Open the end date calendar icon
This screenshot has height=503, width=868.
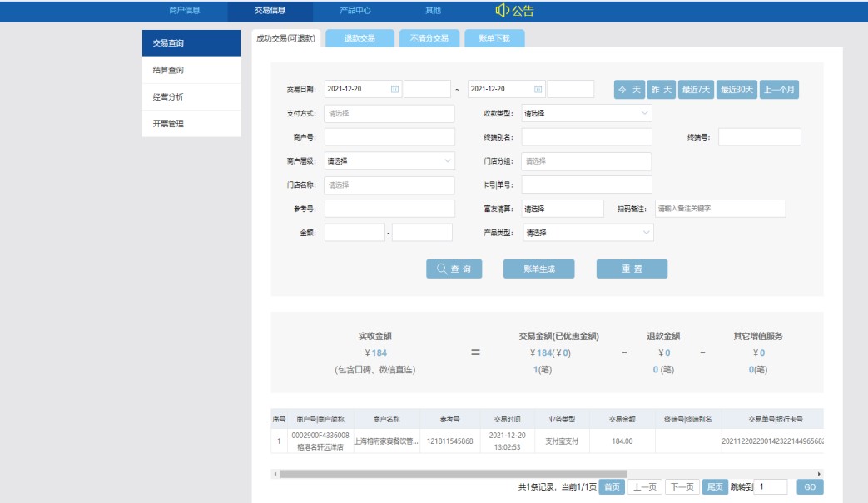538,90
